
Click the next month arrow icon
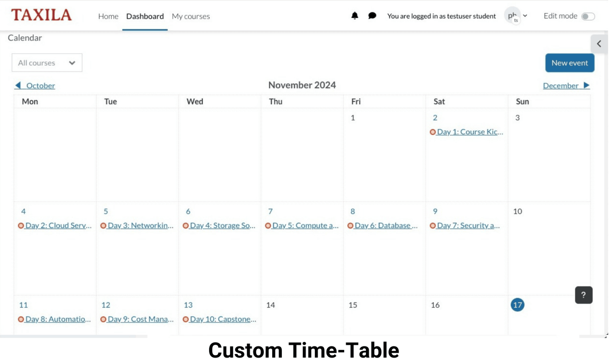point(586,85)
